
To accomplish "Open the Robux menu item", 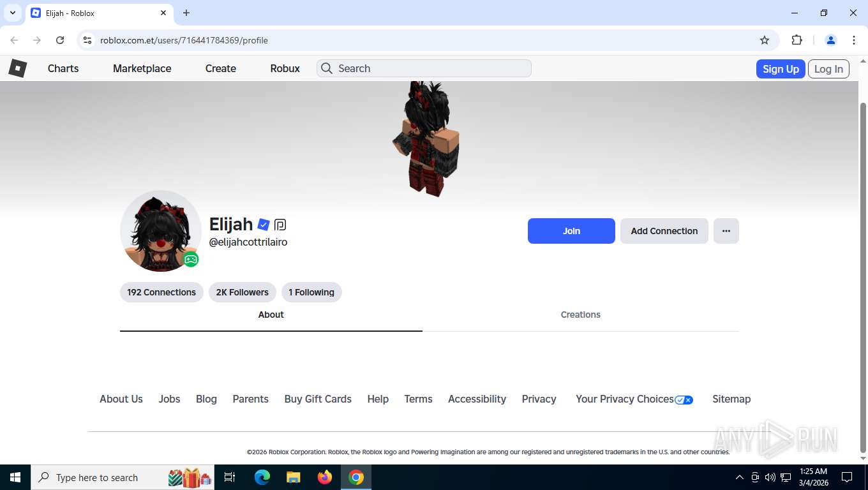I will tap(285, 68).
